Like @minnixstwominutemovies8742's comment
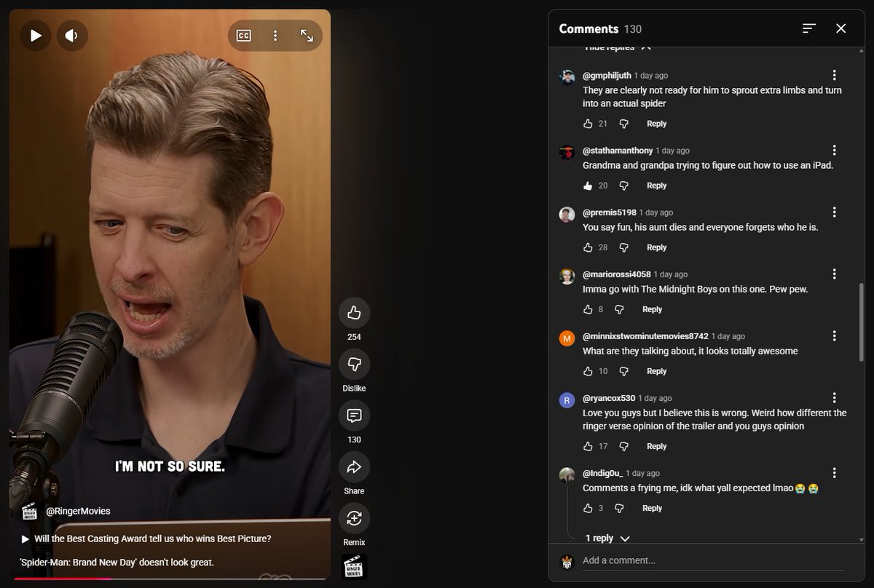The height and width of the screenshot is (588, 874). point(590,371)
